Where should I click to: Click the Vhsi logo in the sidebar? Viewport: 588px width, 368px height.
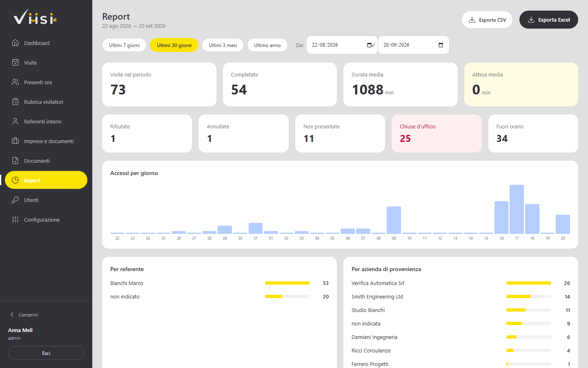(35, 17)
